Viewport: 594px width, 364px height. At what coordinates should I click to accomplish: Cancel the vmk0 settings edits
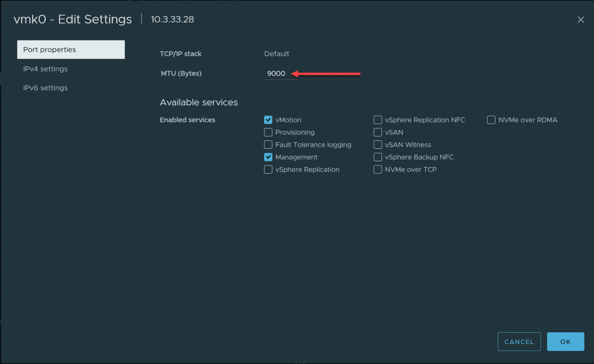point(519,342)
